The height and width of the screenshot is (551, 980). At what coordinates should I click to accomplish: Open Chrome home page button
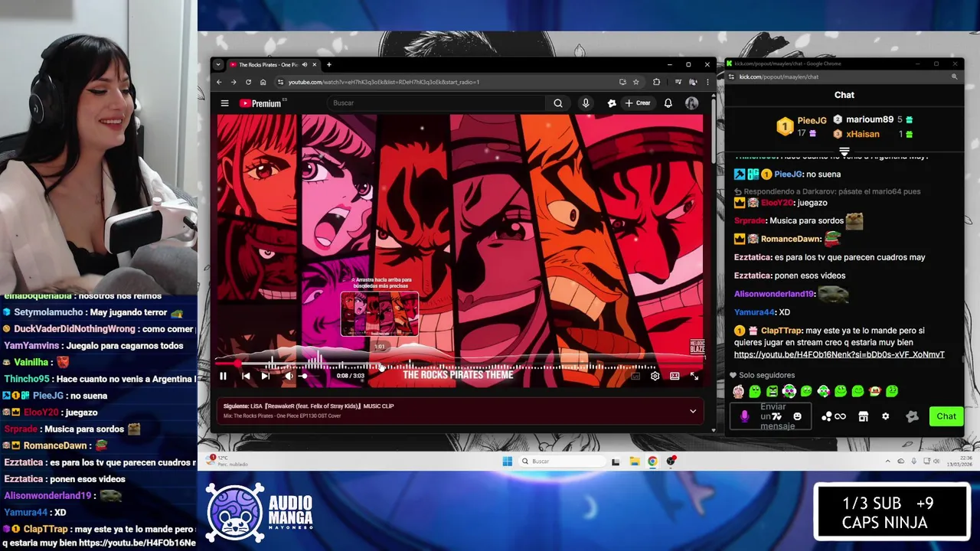(263, 82)
